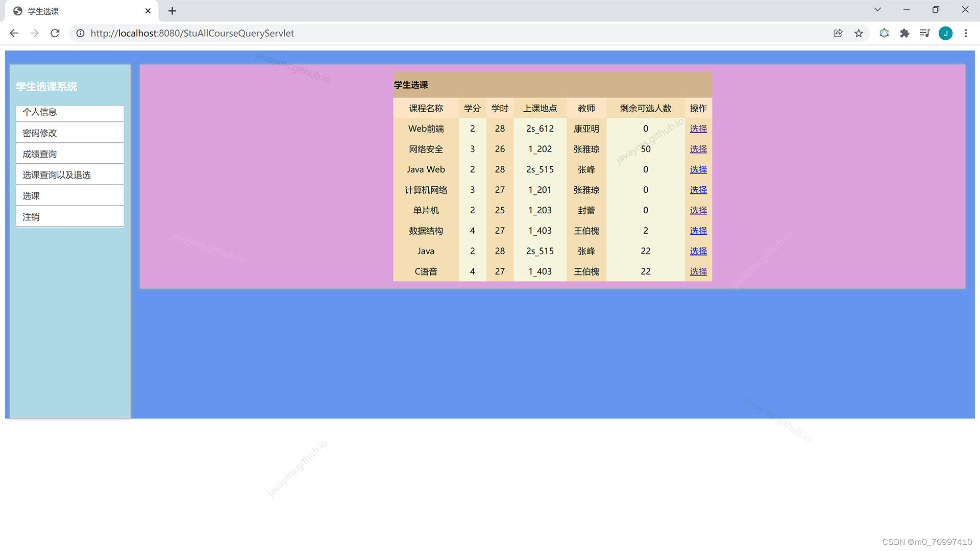Open the Chrome three-dot menu
The image size is (980, 551).
pos(966,33)
